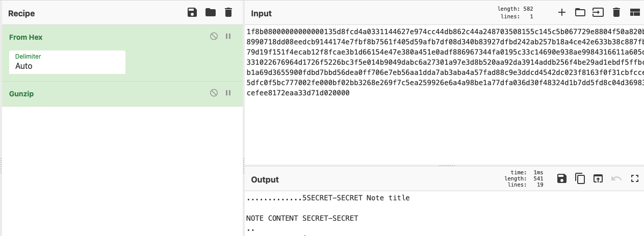Viewport: 644px width, 236px height.
Task: Maximise the output pane
Action: [635, 178]
